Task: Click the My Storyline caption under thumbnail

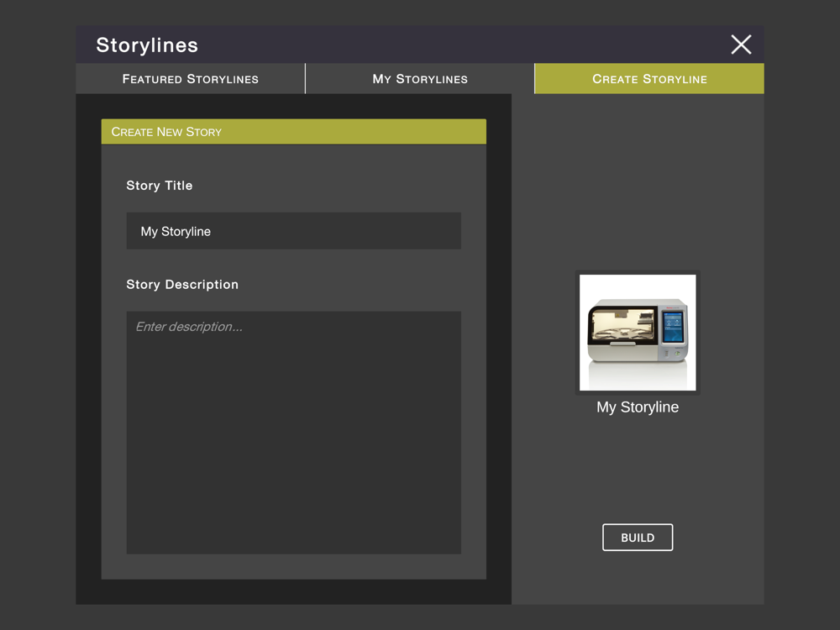Action: pos(638,407)
